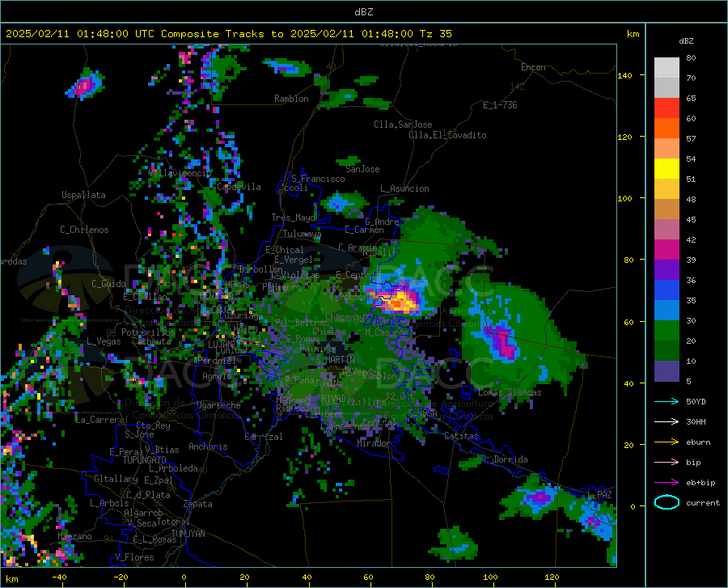This screenshot has width=728, height=588.
Task: Click the pink bip arrow icon
Action: pos(667,463)
